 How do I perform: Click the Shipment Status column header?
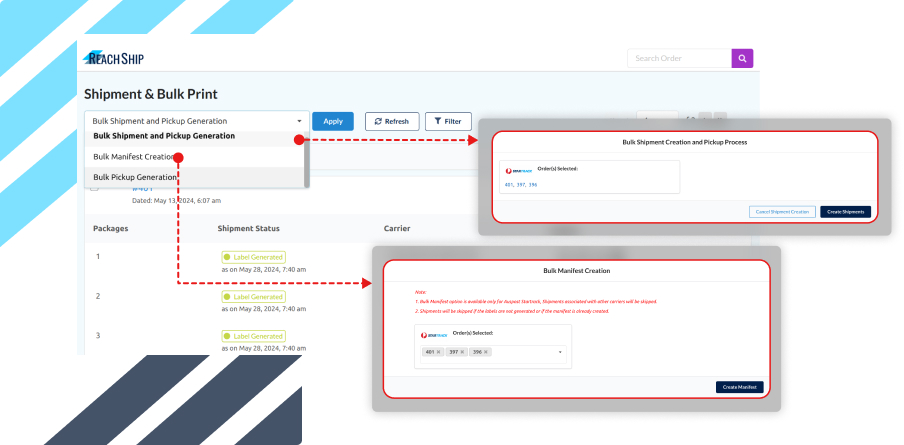248,228
